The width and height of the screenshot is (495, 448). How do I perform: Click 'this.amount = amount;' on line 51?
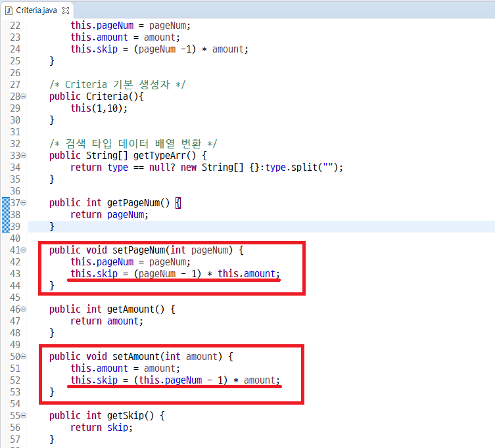pyautogui.click(x=125, y=368)
